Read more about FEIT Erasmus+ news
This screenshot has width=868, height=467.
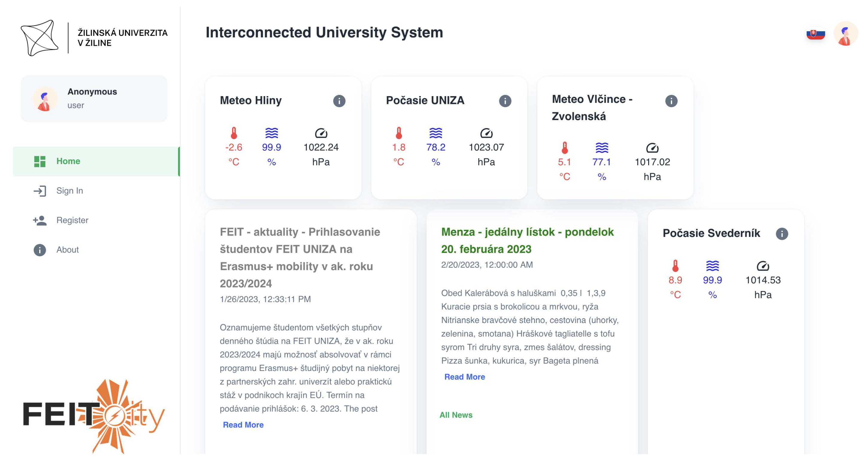[x=243, y=425]
